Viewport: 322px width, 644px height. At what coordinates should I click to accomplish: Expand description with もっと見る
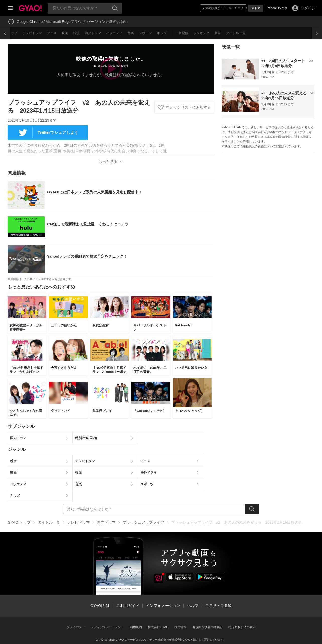tap(111, 162)
